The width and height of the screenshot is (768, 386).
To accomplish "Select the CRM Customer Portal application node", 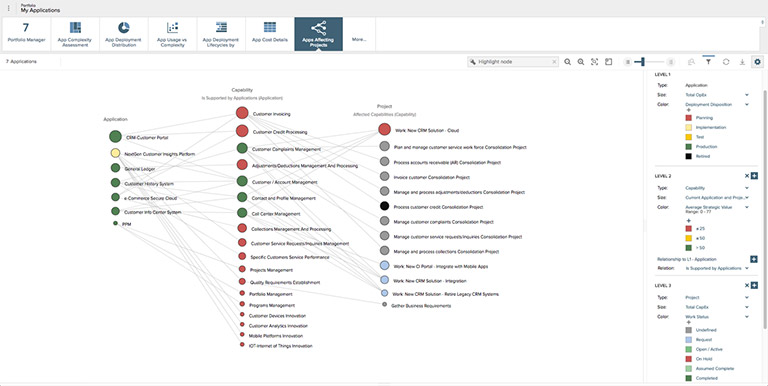I will [116, 137].
